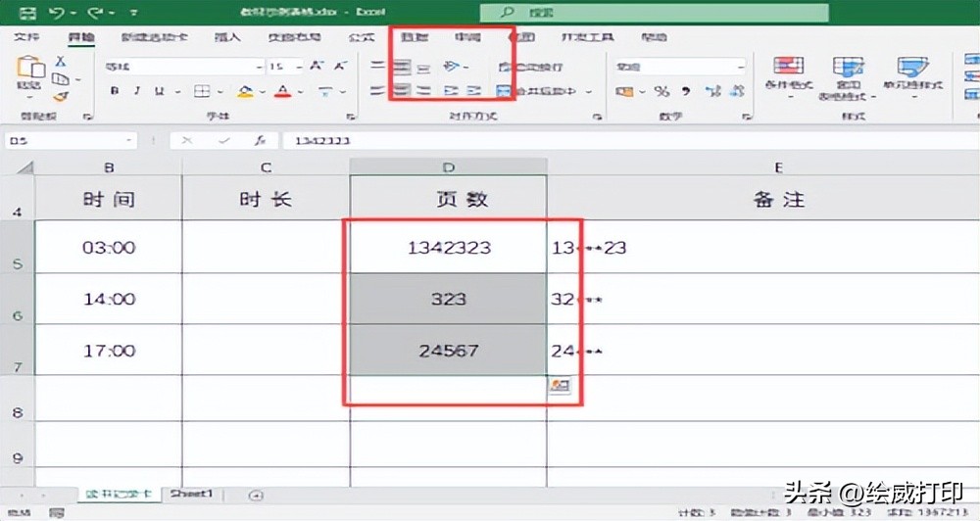Click the Middle Align icon
The height and width of the screenshot is (521, 980).
coord(402,67)
